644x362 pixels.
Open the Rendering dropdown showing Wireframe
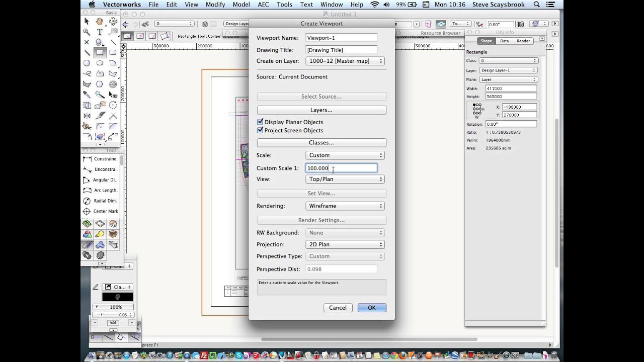(x=345, y=206)
